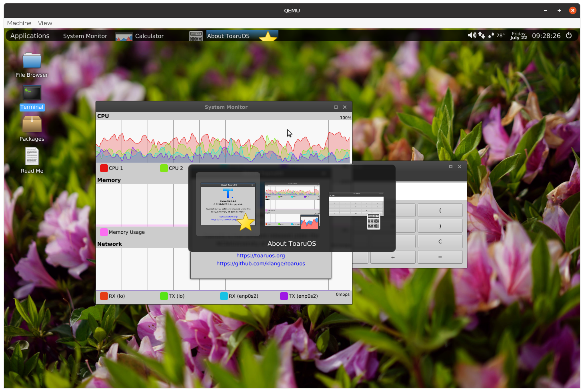This screenshot has width=584, height=392.
Task: Click the TX (enp0s2) legend swatch
Action: tap(284, 296)
